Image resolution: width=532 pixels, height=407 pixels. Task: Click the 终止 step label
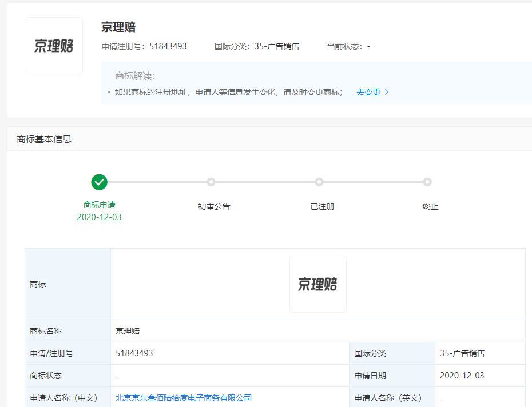point(430,206)
